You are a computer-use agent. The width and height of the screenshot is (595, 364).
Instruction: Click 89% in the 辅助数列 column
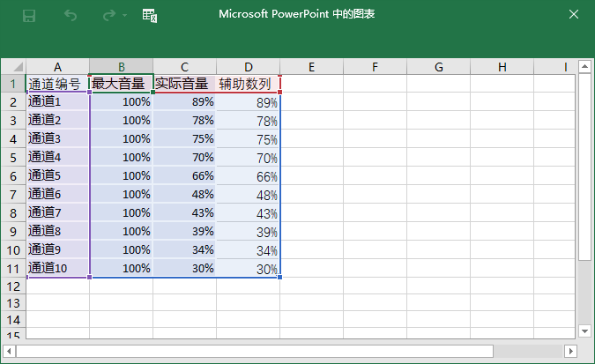pos(249,101)
